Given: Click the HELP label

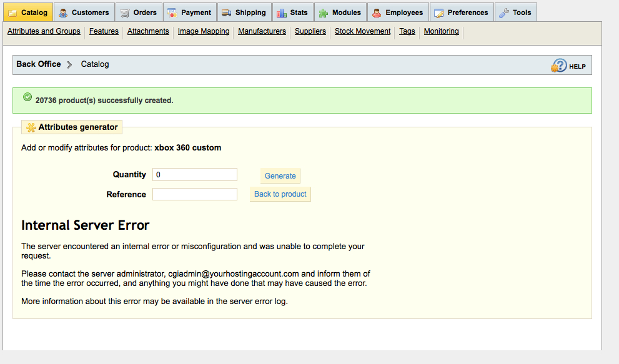Looking at the screenshot, I should [x=577, y=67].
